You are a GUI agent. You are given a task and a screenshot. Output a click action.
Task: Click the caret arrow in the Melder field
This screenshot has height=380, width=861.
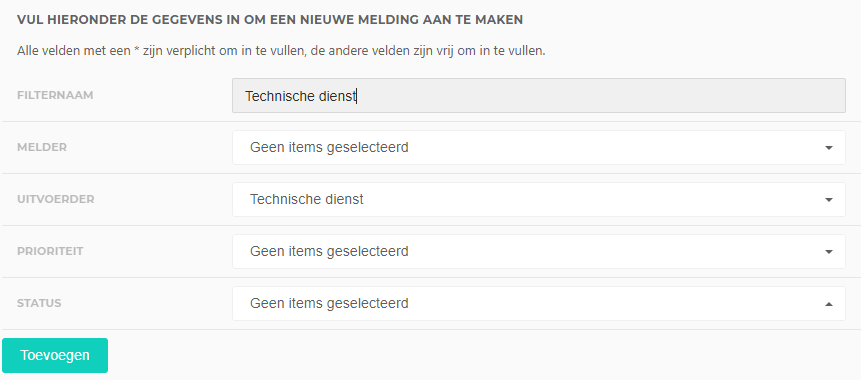tap(829, 148)
